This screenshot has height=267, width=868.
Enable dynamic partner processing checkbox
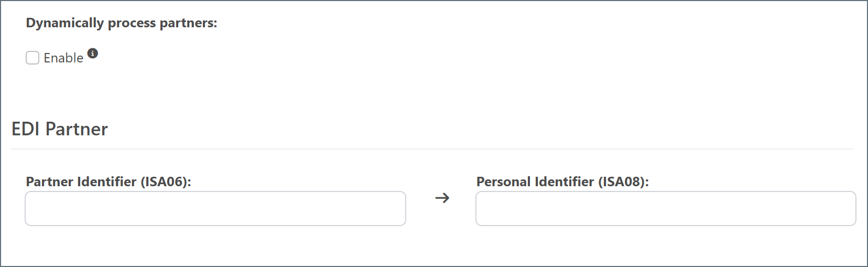[x=32, y=58]
